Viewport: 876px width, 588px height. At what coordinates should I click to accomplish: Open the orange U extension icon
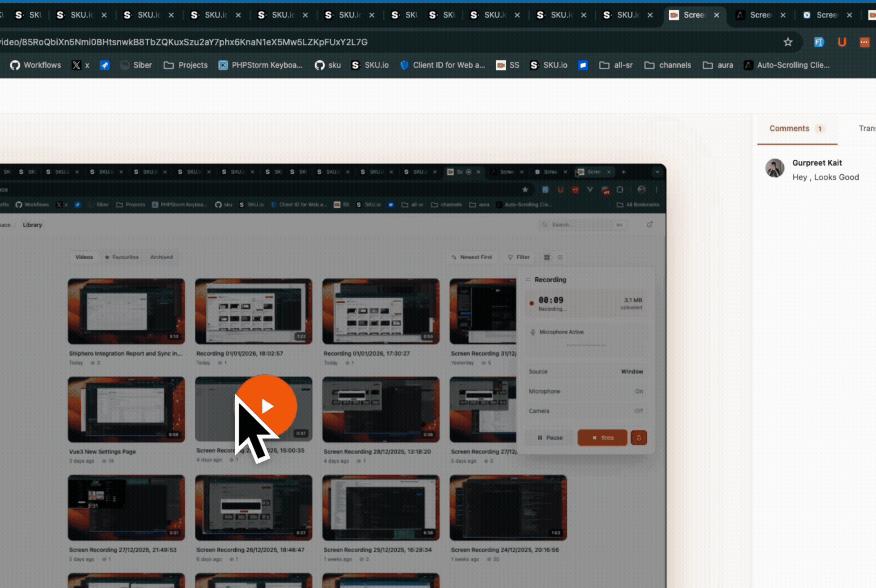[x=842, y=42]
